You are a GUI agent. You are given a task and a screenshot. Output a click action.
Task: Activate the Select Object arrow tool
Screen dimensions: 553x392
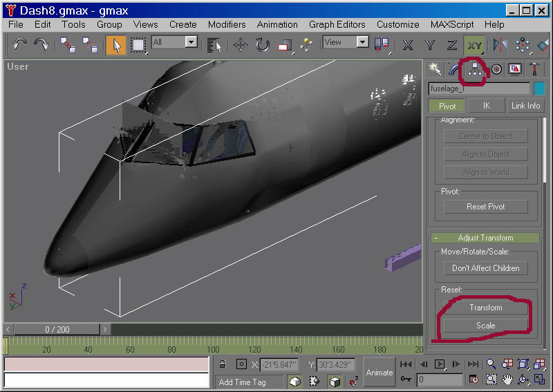(116, 45)
